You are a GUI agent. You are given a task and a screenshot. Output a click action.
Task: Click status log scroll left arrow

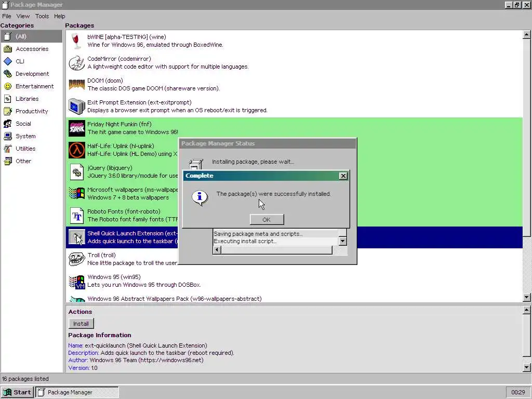(x=217, y=250)
